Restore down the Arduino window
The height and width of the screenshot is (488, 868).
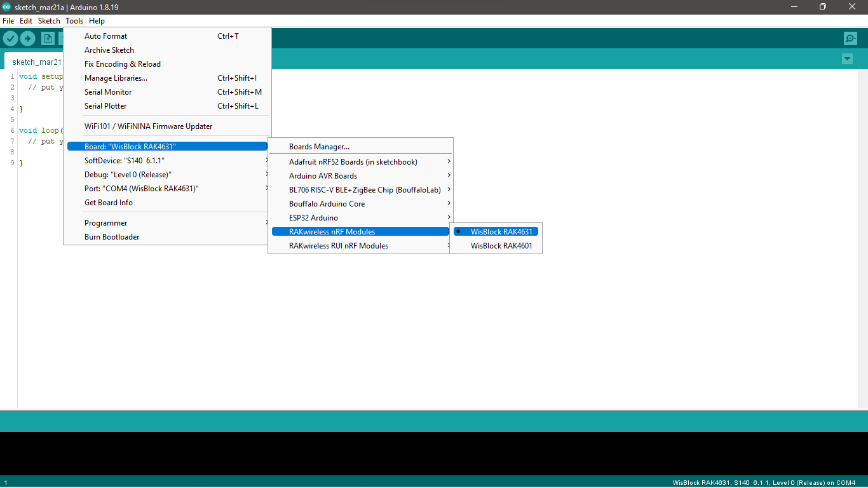(823, 7)
